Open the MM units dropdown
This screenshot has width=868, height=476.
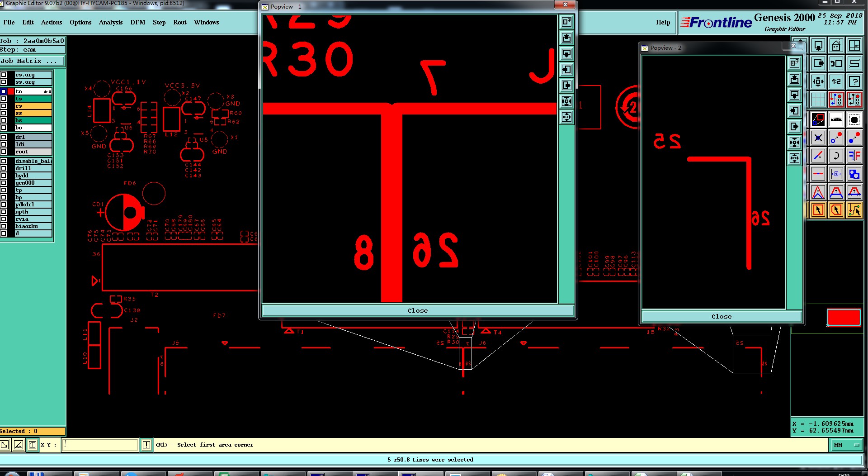(846, 445)
